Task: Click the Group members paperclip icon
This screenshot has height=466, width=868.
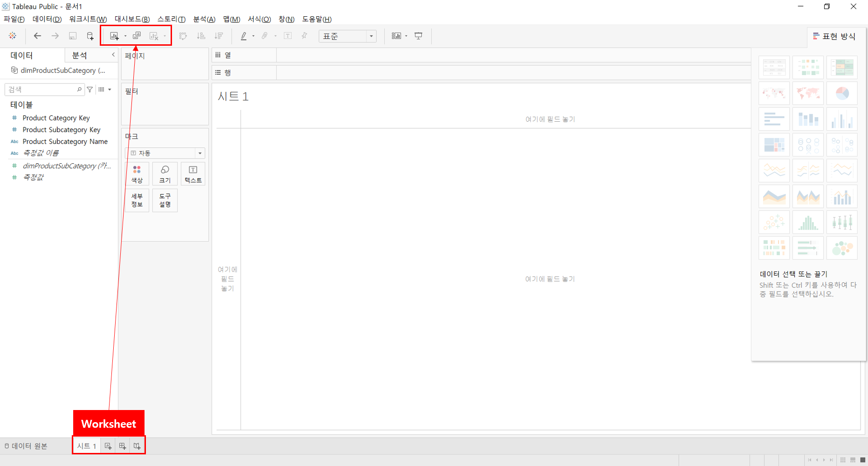Action: [x=265, y=36]
